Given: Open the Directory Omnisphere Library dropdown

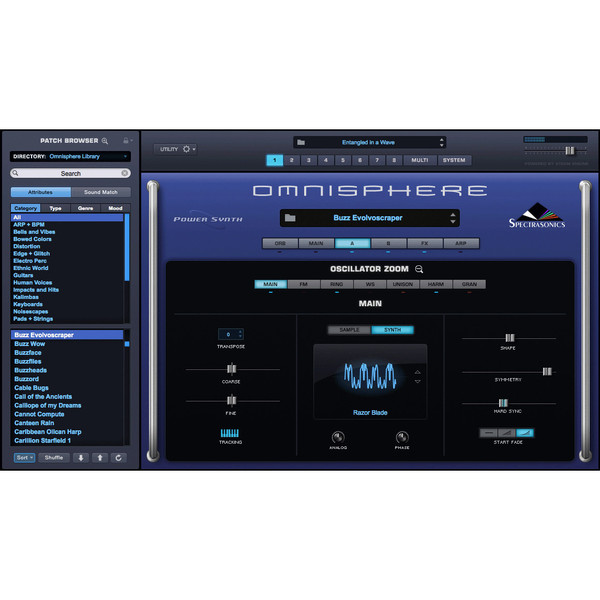Looking at the screenshot, I should 70,157.
